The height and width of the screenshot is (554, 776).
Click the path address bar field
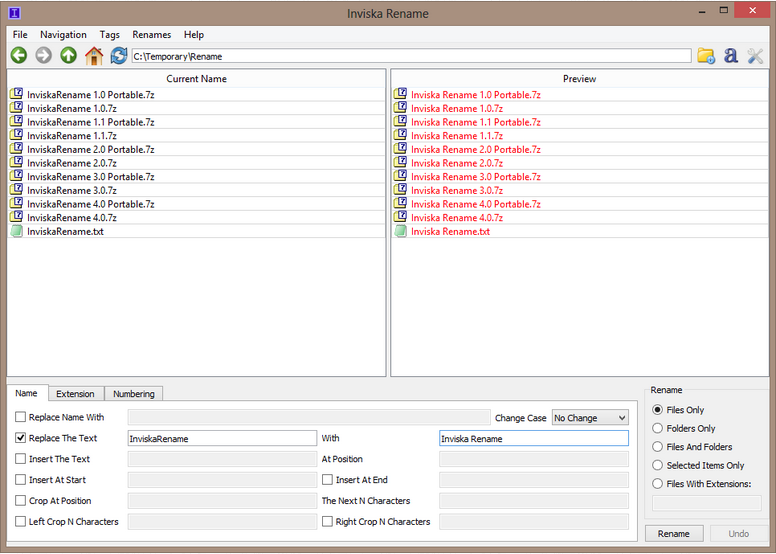tap(411, 56)
